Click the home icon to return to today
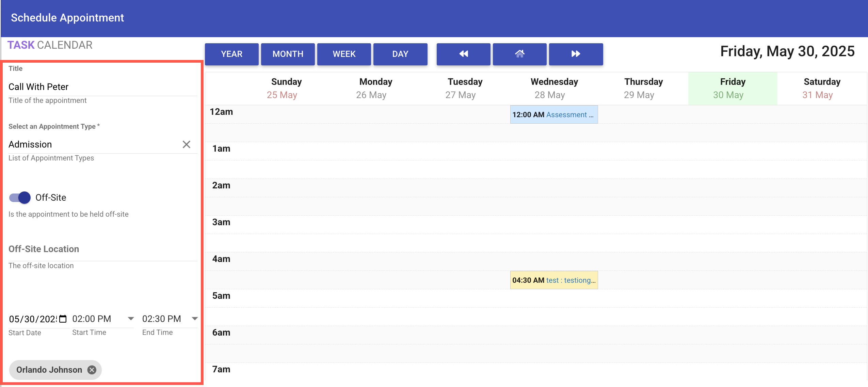The image size is (868, 387). [x=519, y=54]
